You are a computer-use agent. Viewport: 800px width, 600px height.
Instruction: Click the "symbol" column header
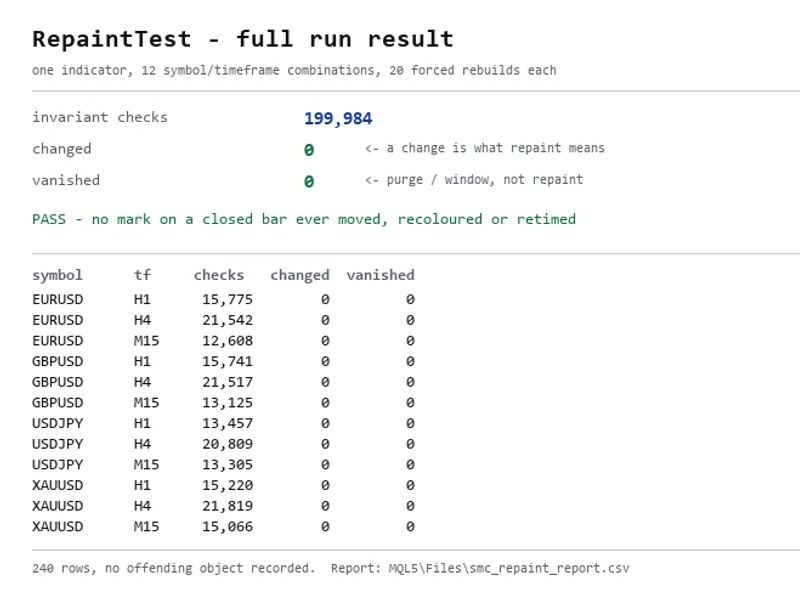point(57,276)
